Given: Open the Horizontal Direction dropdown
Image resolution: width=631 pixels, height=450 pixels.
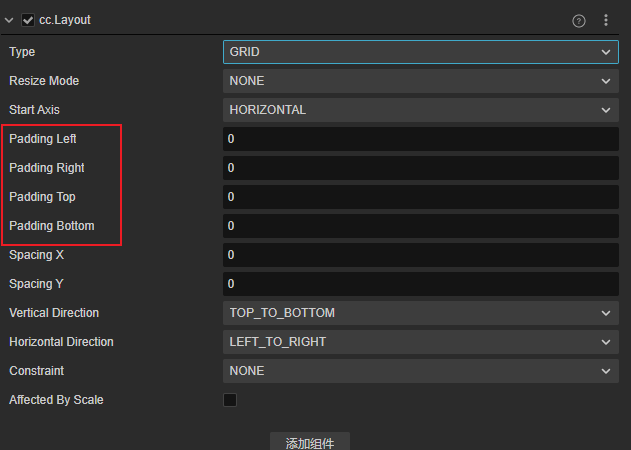Looking at the screenshot, I should [x=420, y=342].
